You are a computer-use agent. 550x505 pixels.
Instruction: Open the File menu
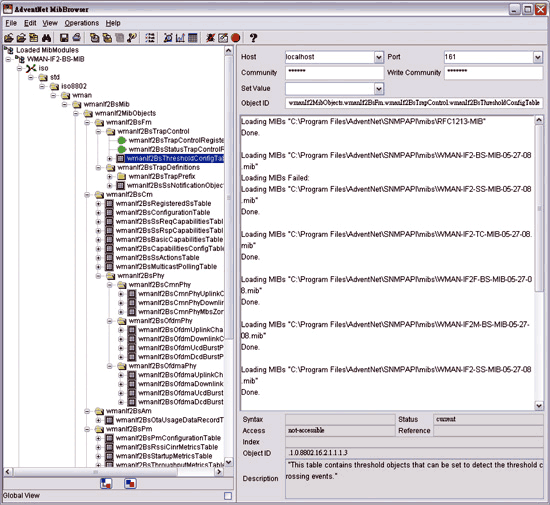(x=11, y=23)
